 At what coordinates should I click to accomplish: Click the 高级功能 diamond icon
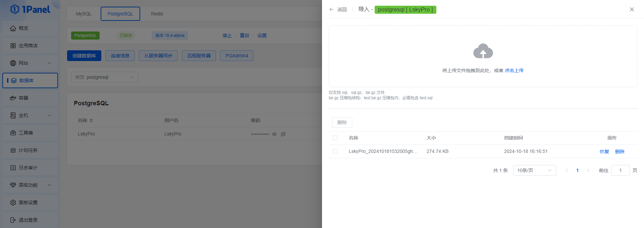13,185
